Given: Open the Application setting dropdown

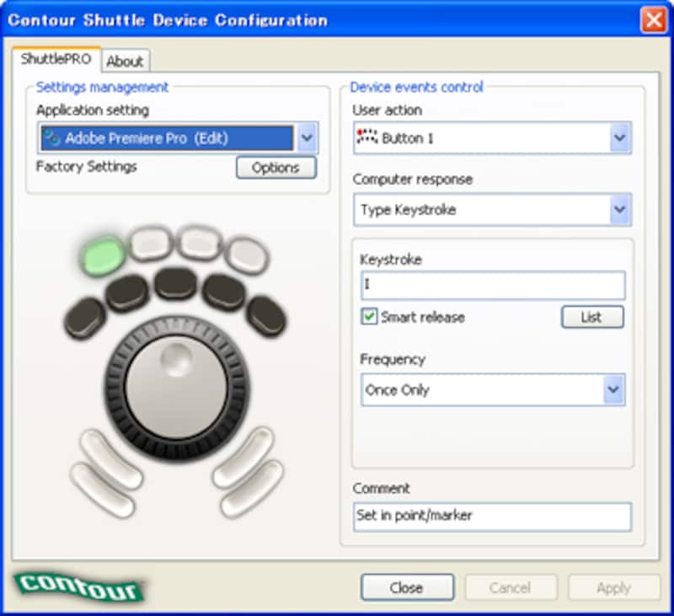Looking at the screenshot, I should coord(307,138).
